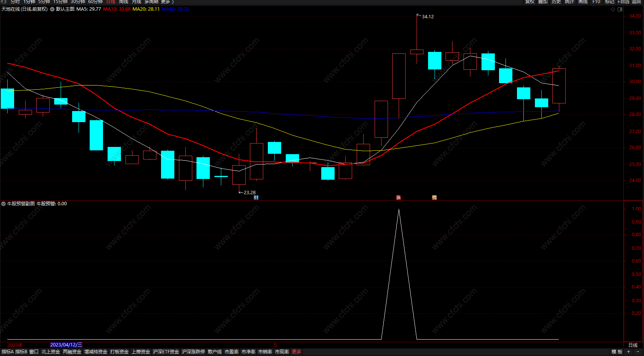
Task: Open 统计 statistics
Action: 570,2
